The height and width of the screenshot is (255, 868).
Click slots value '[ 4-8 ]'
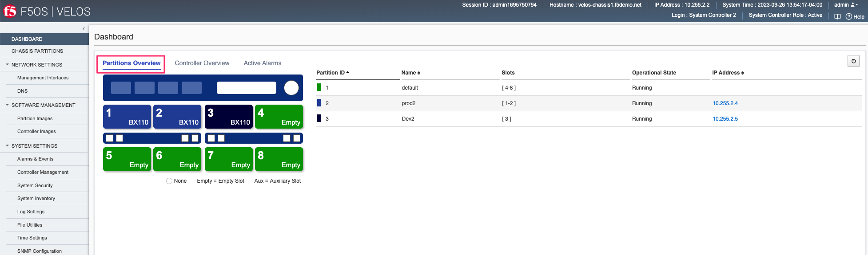click(x=509, y=88)
